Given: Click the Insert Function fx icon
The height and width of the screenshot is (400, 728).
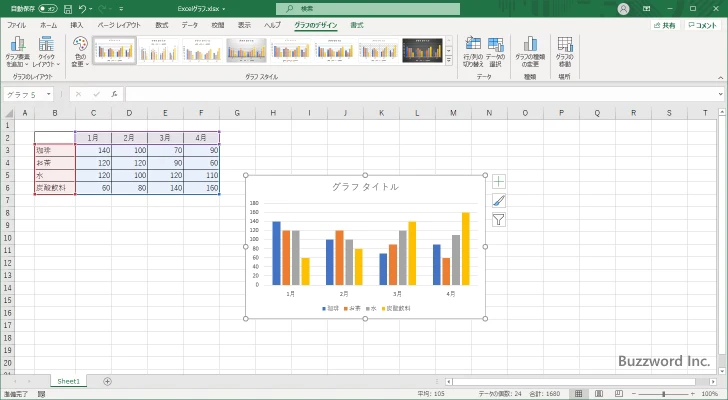Looking at the screenshot, I should click(114, 94).
